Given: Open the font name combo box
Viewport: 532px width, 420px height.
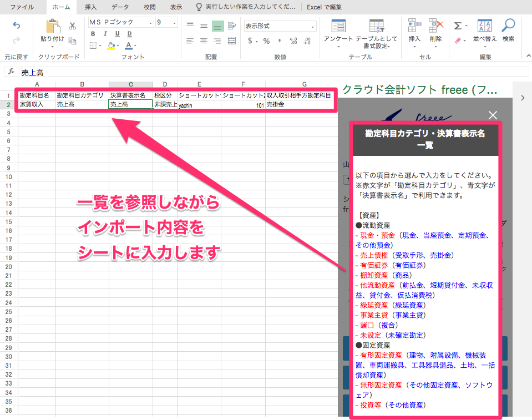Looking at the screenshot, I should tap(121, 22).
